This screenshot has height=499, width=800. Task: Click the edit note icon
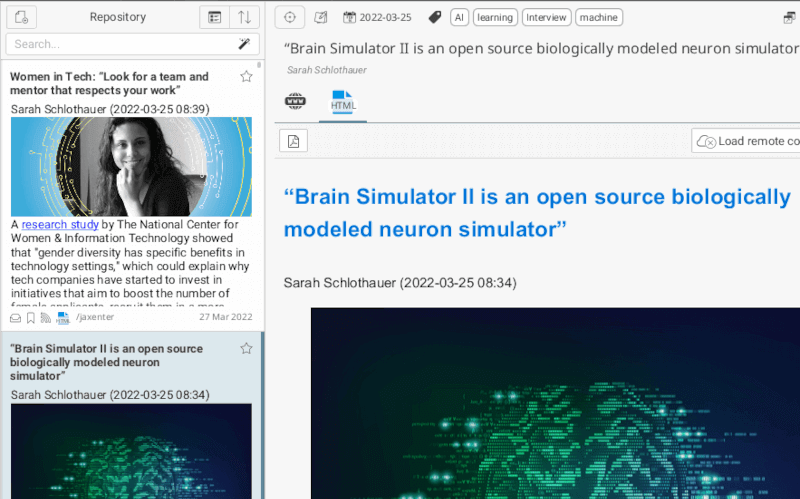pyautogui.click(x=321, y=17)
